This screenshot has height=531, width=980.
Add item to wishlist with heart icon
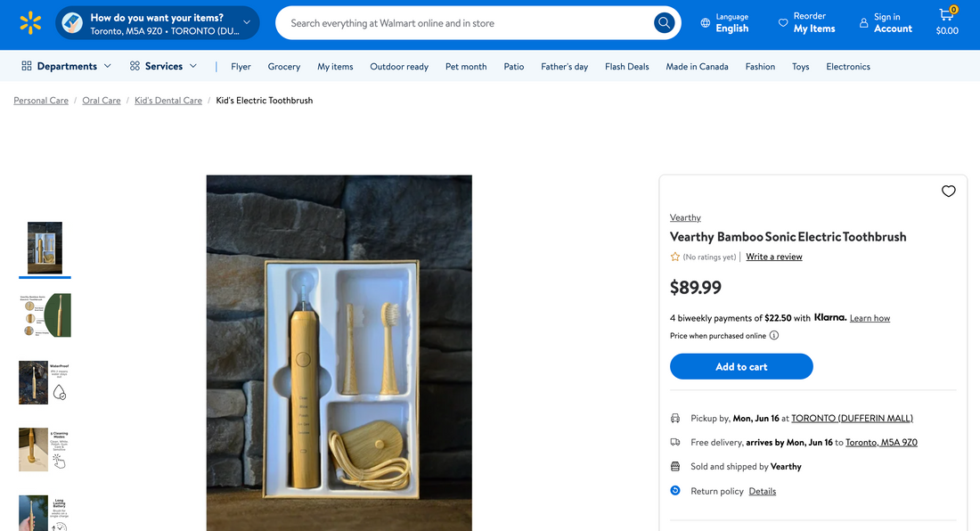tap(948, 191)
